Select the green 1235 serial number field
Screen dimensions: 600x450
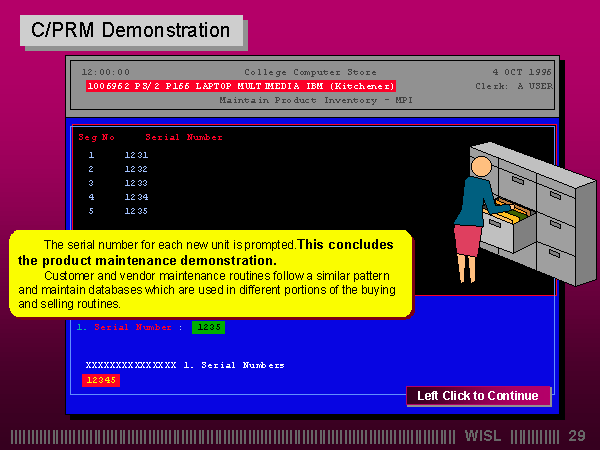(209, 326)
